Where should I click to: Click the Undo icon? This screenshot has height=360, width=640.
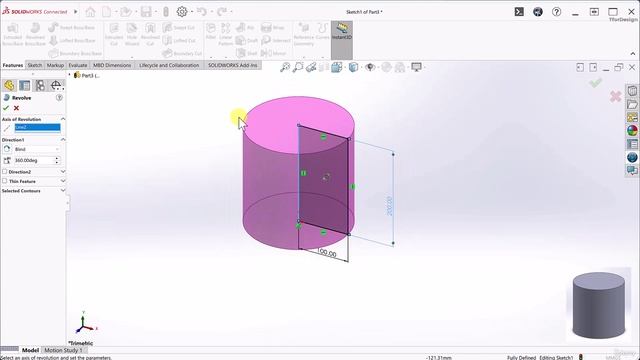coord(202,11)
